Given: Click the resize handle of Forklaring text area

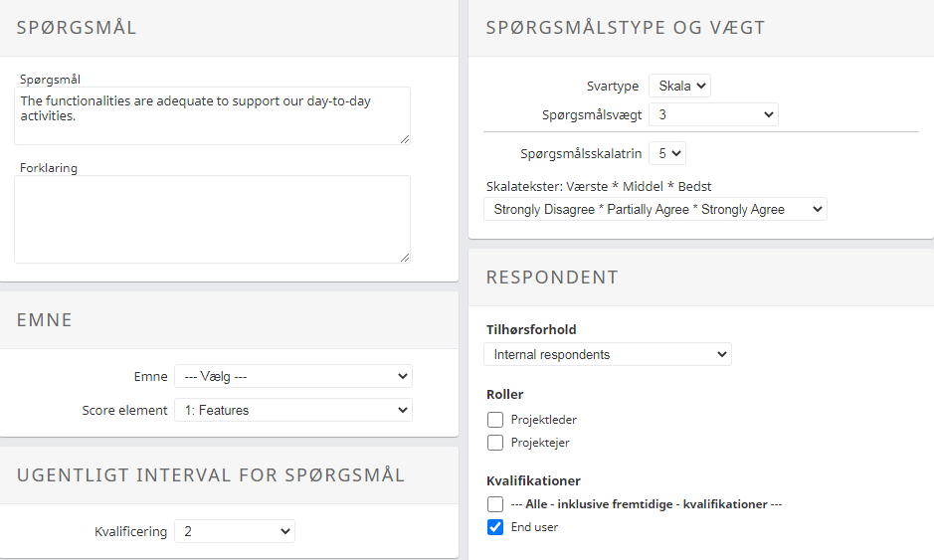Looking at the screenshot, I should 405,258.
